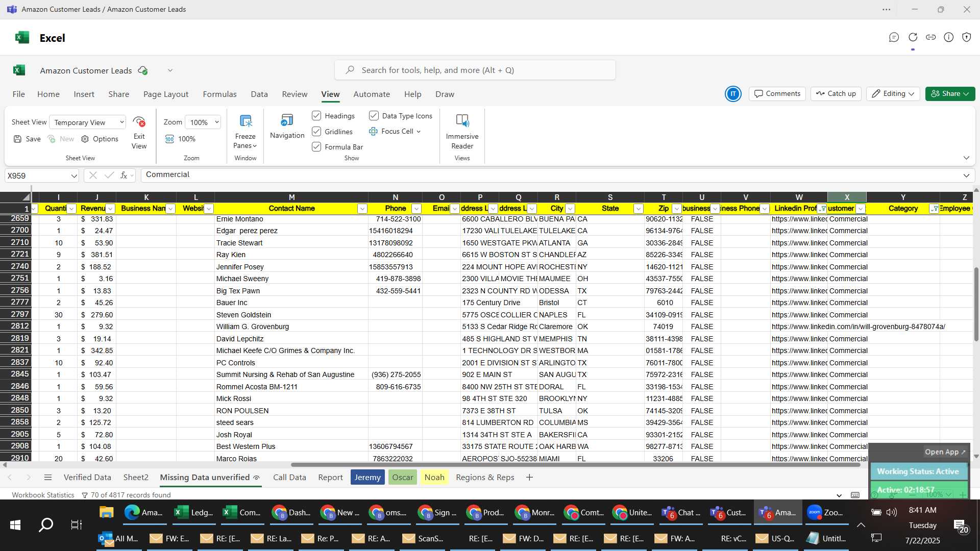
Task: Expand the Name Box dropdown
Action: (74, 176)
